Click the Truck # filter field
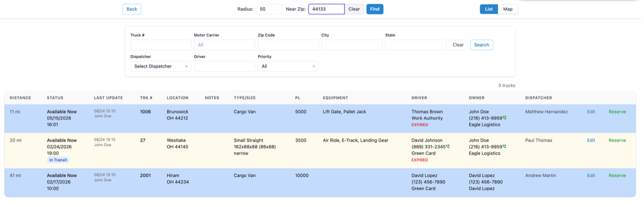Image resolution: width=644 pixels, height=207 pixels. (161, 45)
